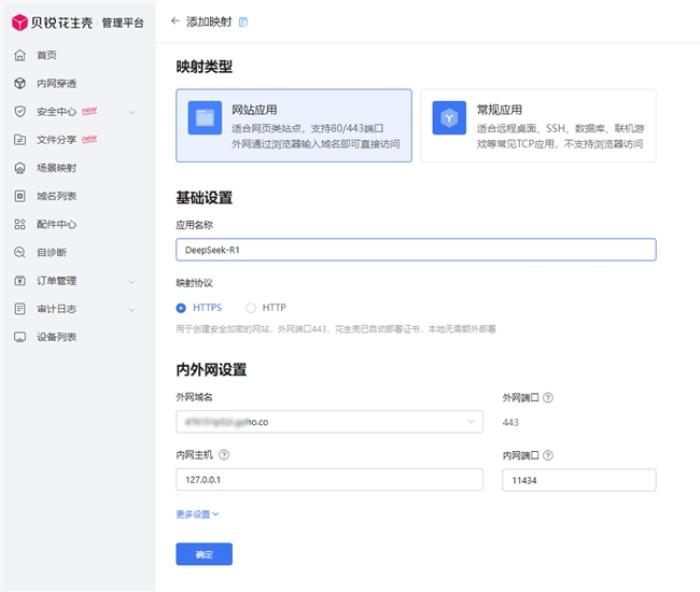Viewport: 700px width, 592px height.
Task: Click the help icon beside 内网端口
Action: click(x=548, y=455)
